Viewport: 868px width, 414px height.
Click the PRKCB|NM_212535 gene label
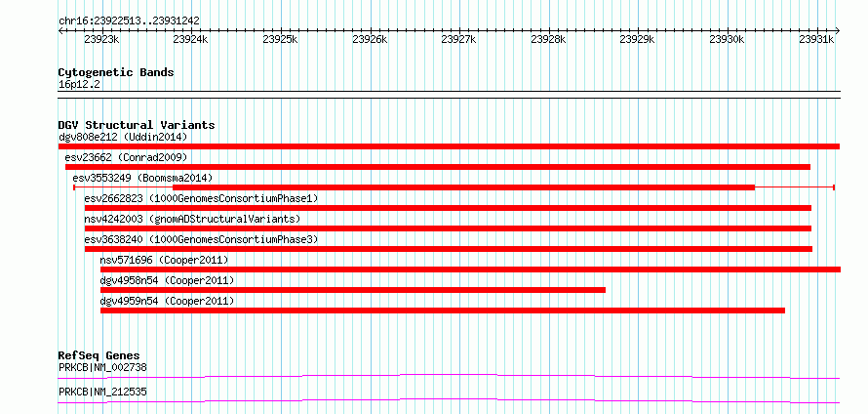(x=102, y=393)
